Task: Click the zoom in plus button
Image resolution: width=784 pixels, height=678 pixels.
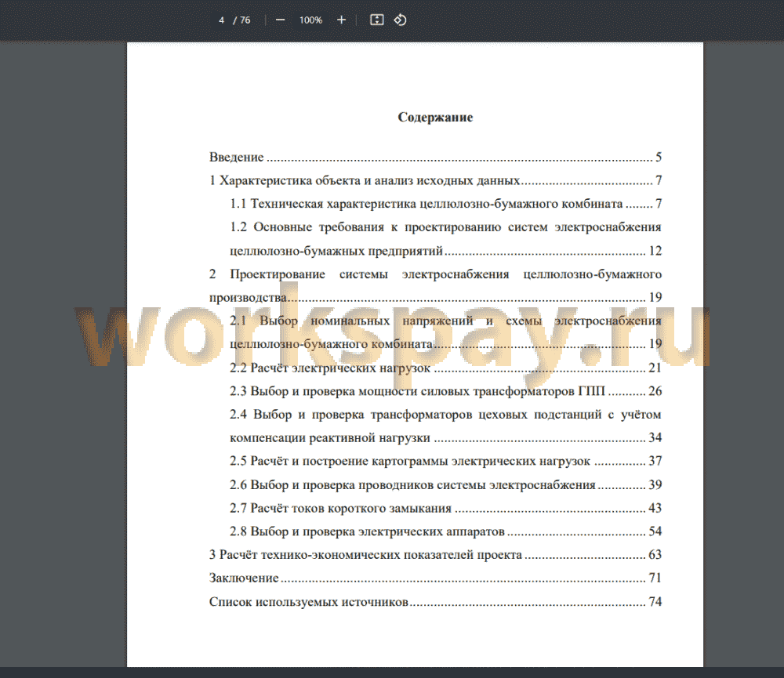Action: (x=342, y=20)
